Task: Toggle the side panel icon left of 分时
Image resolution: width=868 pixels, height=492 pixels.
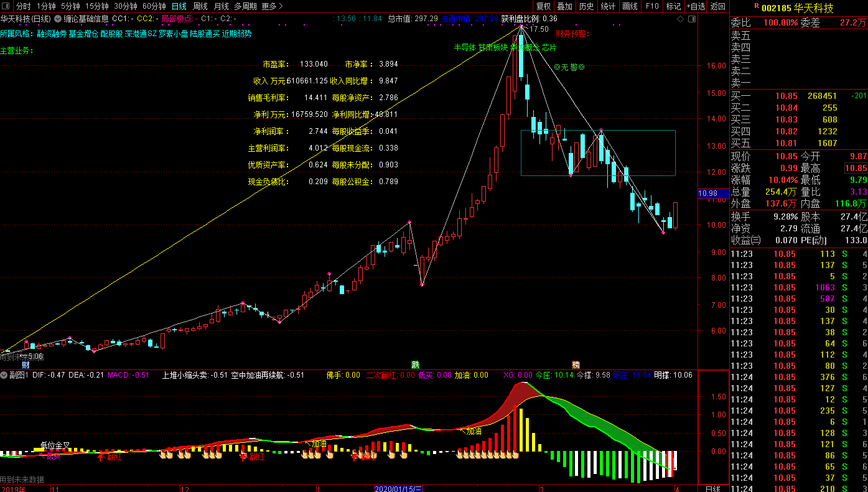Action: point(7,6)
